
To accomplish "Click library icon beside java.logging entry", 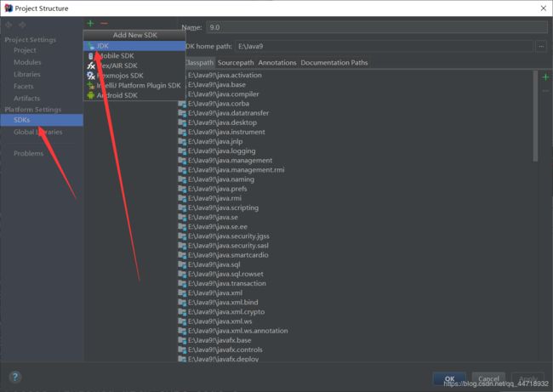I will click(182, 151).
